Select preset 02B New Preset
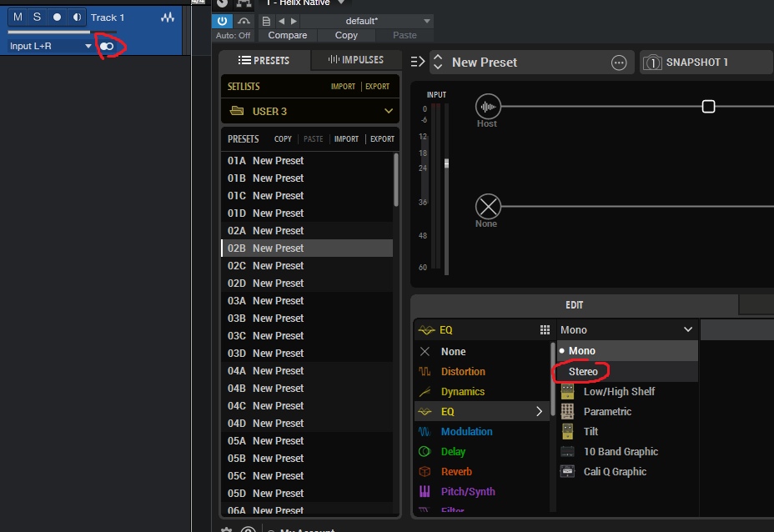This screenshot has width=774, height=532. coord(307,248)
